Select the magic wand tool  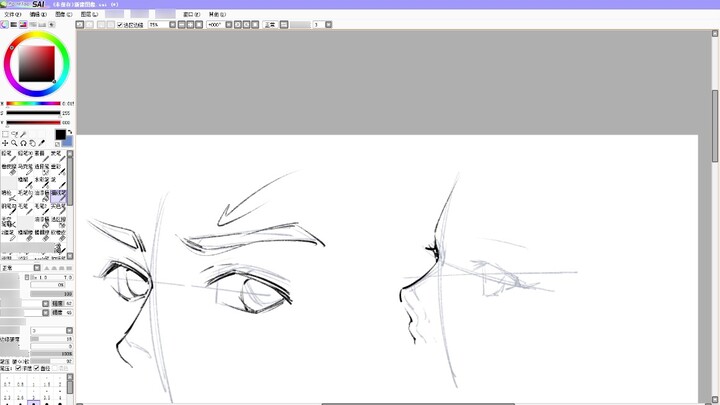tap(23, 134)
